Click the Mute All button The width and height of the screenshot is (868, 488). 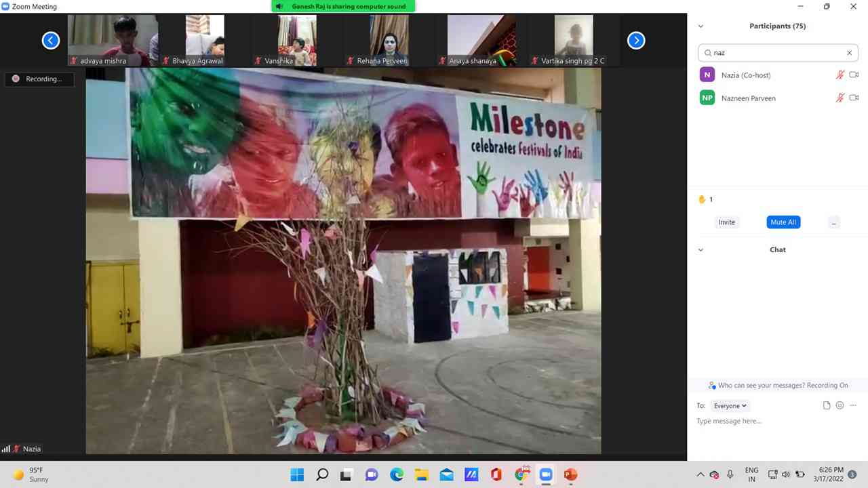coord(783,222)
